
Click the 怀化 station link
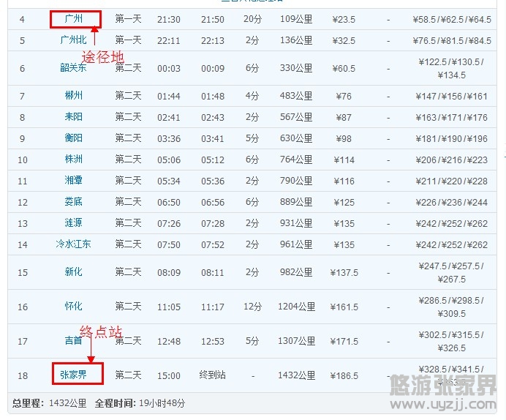pos(74,307)
